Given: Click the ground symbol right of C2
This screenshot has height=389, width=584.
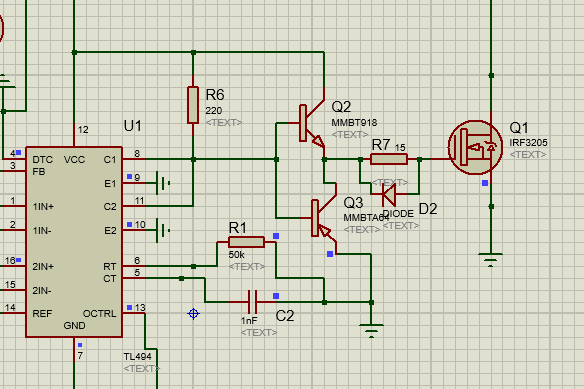Looking at the screenshot, I should (x=371, y=331).
